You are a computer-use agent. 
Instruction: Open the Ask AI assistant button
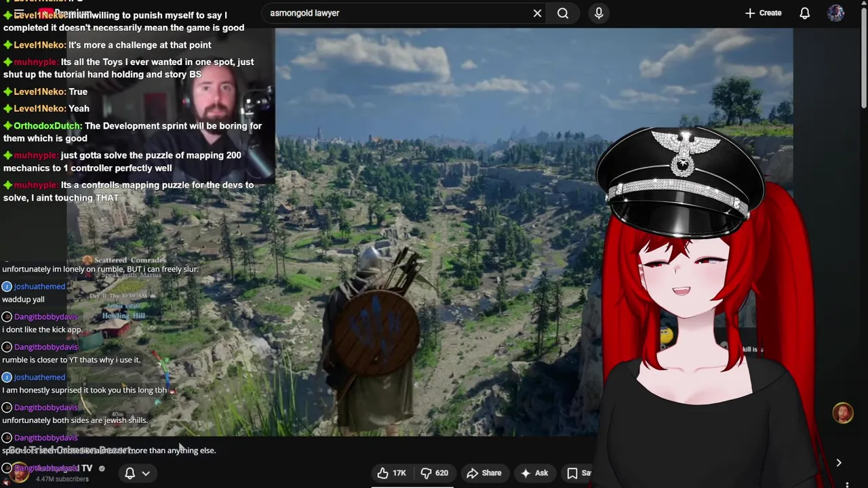click(534, 473)
